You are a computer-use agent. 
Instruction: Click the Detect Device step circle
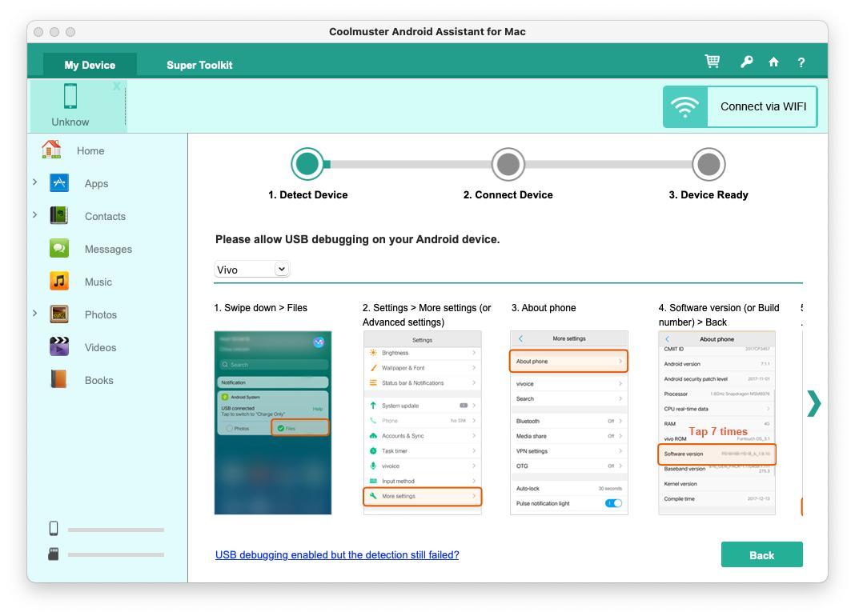[307, 164]
